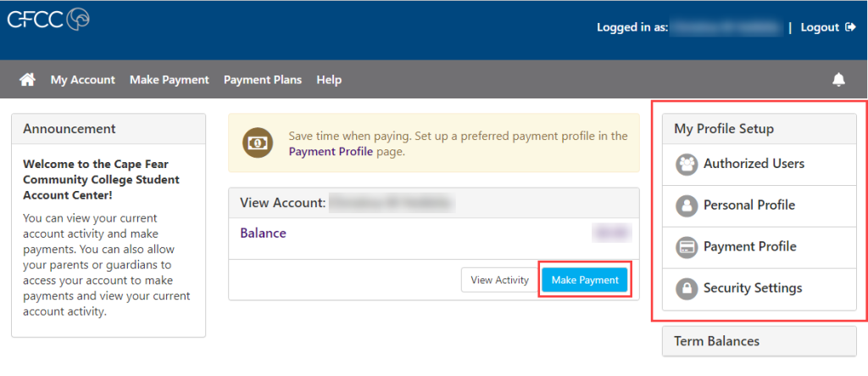
Task: Open the notifications bell
Action: 839,80
